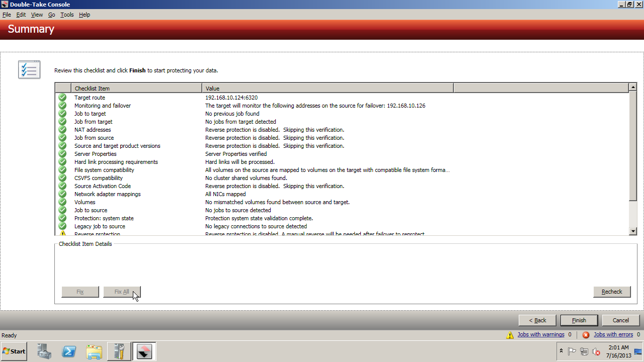644x362 pixels.
Task: Click the Finish button
Action: click(579, 320)
